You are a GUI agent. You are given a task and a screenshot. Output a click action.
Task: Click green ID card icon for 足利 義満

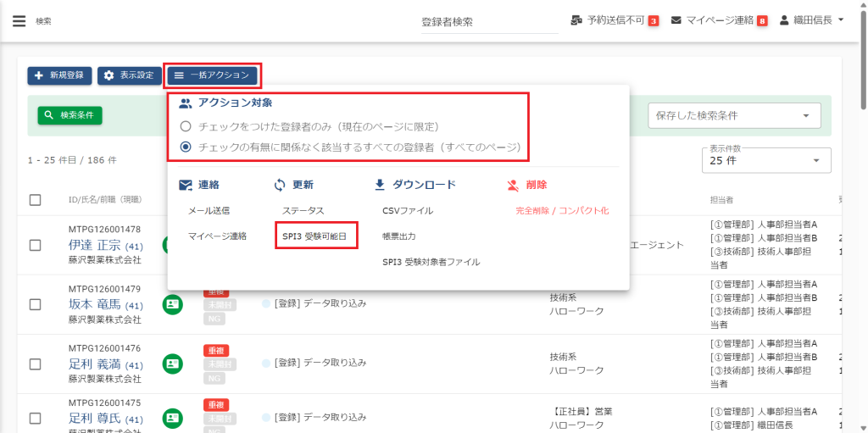173,363
